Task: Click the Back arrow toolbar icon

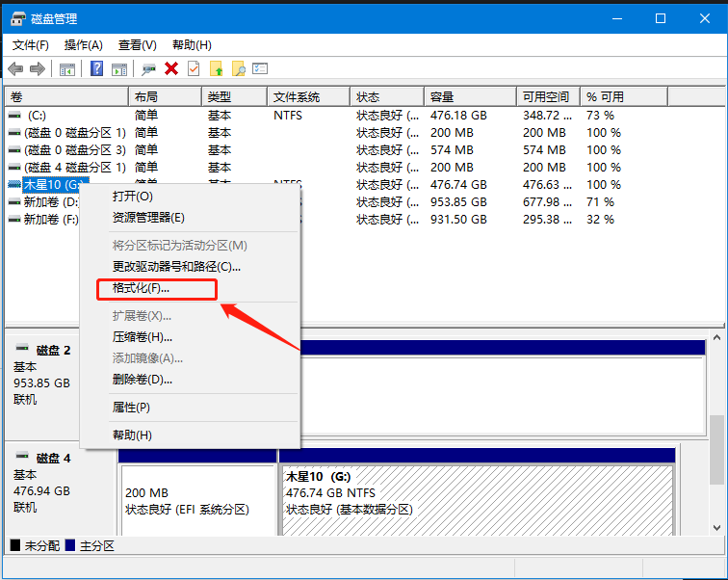Action: (15, 68)
